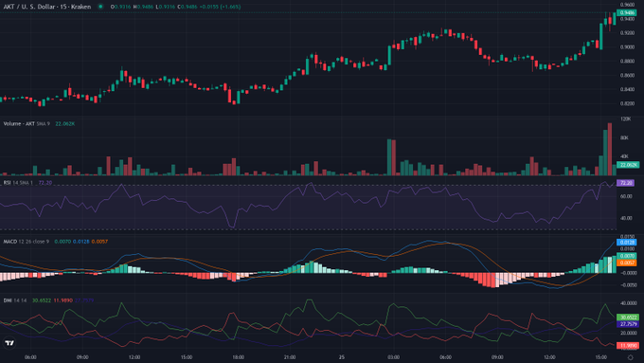Click the 18:00 time axis label
The height and width of the screenshot is (363, 644).
(x=239, y=357)
